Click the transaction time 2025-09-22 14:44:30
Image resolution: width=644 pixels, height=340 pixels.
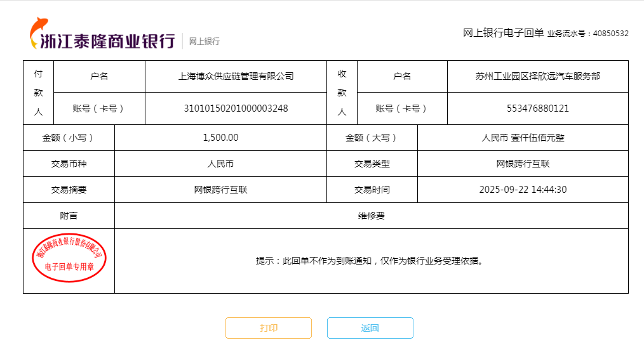(523, 190)
